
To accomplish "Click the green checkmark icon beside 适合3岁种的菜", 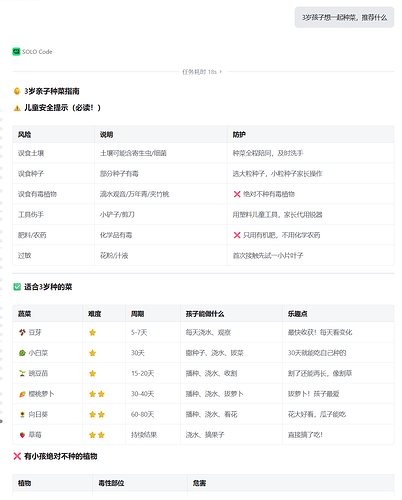I will click(x=17, y=287).
